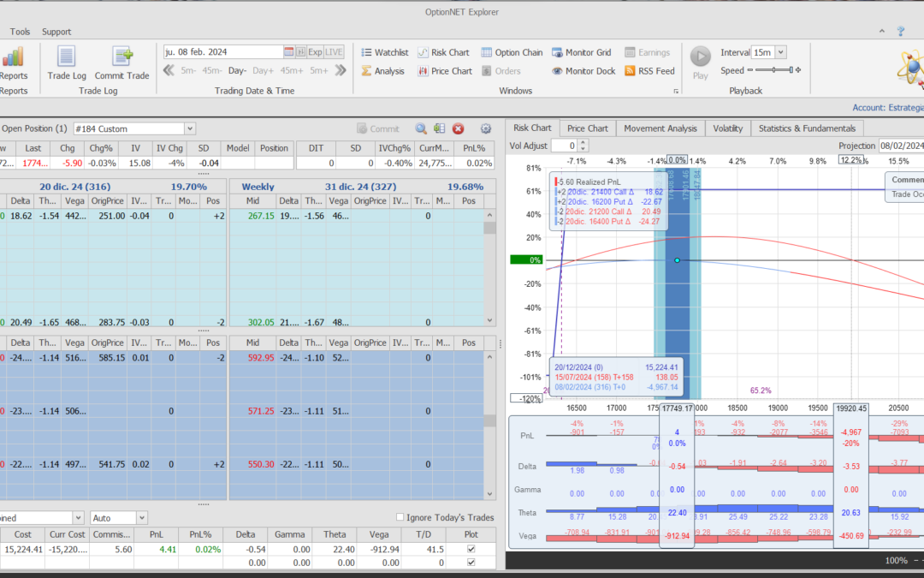Open the Interval 15m dropdown

pyautogui.click(x=780, y=52)
